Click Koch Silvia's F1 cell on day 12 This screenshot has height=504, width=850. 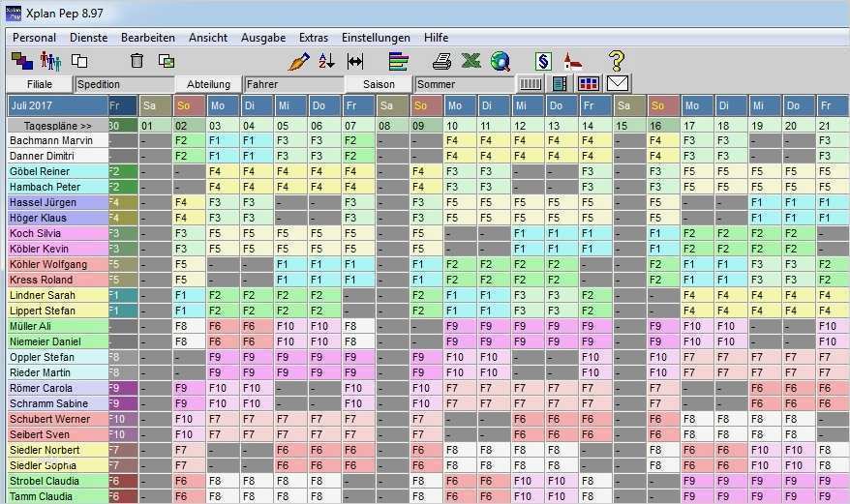pyautogui.click(x=528, y=233)
